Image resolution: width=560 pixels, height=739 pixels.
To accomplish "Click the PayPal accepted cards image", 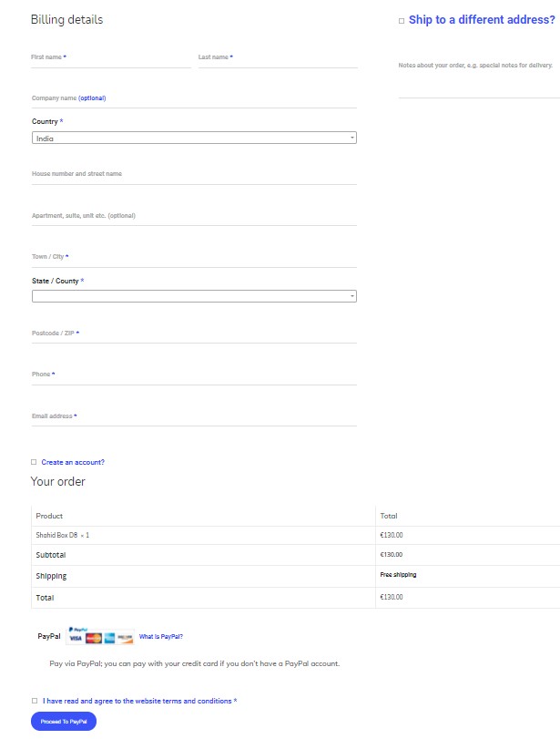I will pos(100,636).
